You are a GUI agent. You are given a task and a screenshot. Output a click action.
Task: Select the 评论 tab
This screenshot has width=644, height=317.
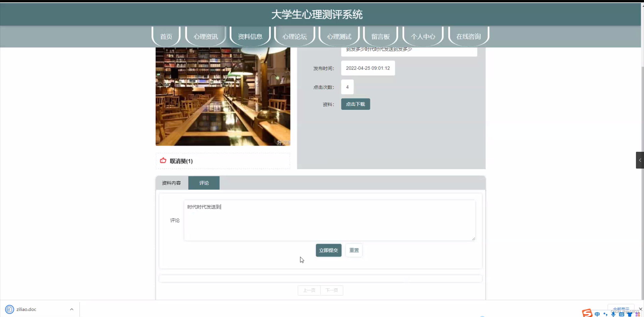click(204, 183)
